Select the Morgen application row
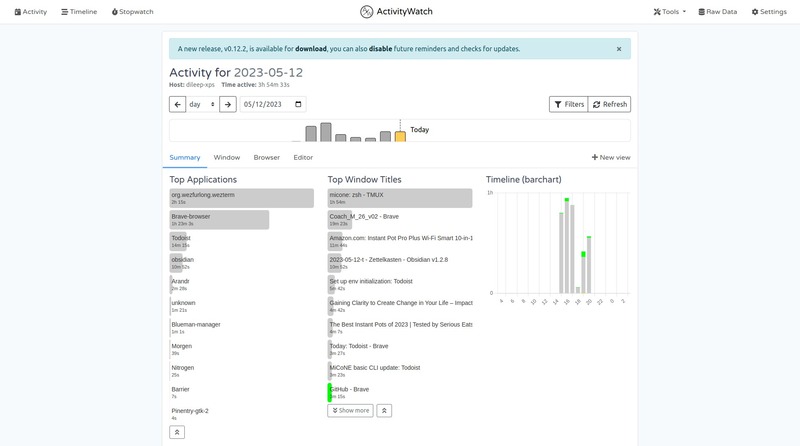Screen dimensions: 800x446 point(241,350)
